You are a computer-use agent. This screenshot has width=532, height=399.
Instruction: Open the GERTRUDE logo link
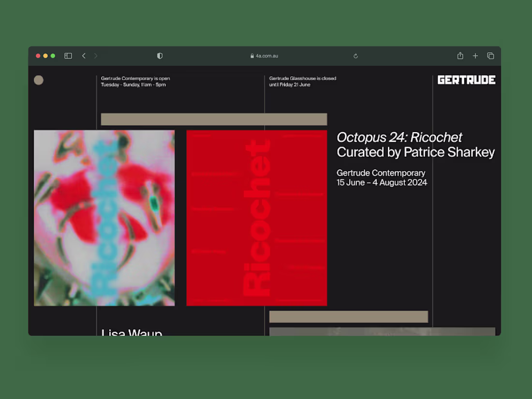[x=467, y=80]
